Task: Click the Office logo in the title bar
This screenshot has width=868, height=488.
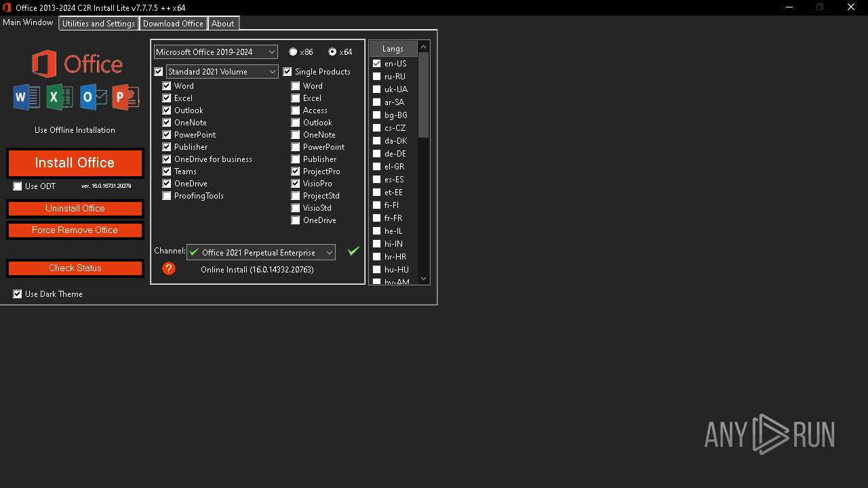Action: (7, 7)
